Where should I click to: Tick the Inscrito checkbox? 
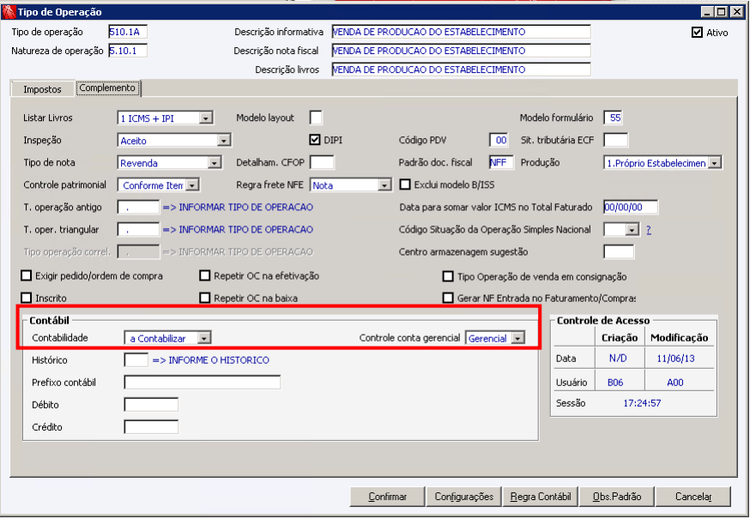[26, 298]
